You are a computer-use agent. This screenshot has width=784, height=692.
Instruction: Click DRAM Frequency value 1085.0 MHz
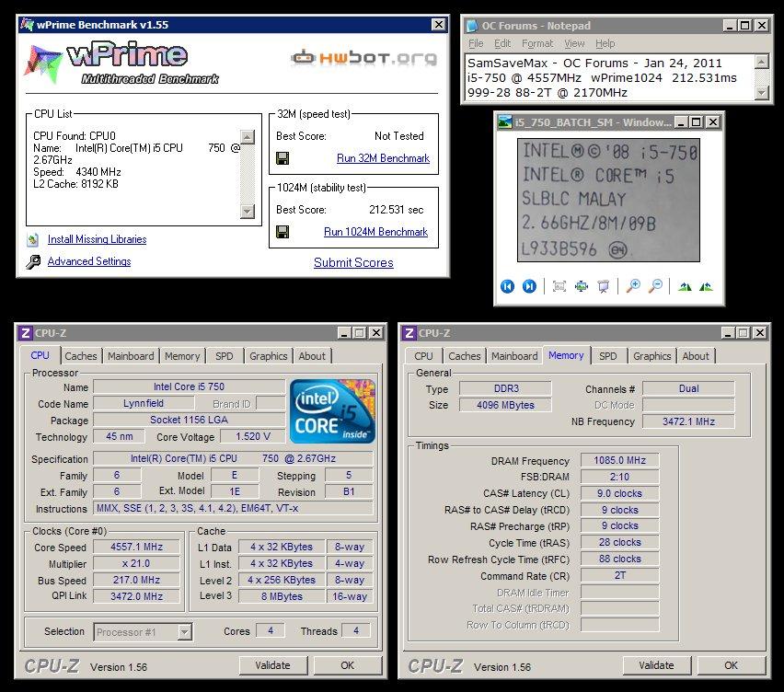(x=620, y=460)
